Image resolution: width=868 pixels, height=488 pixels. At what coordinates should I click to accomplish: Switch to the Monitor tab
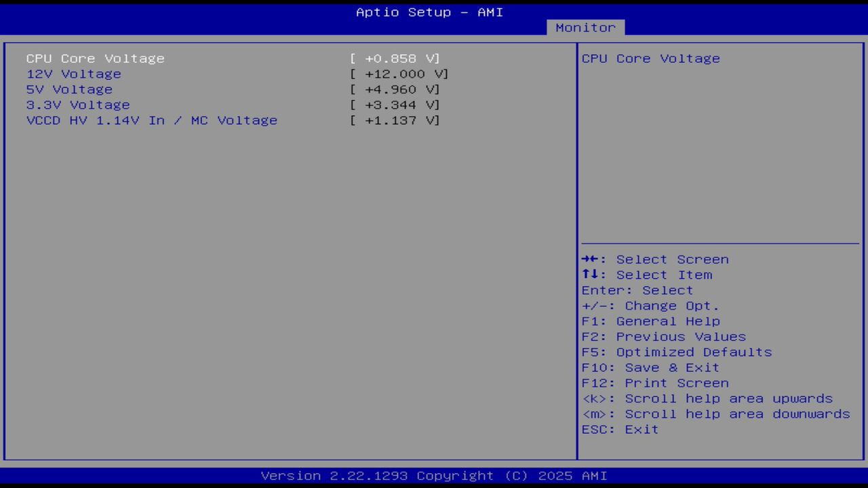click(x=585, y=28)
